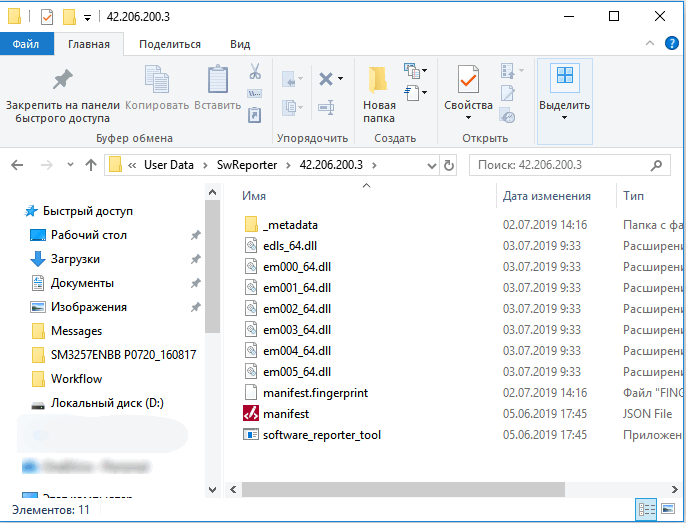Screen dimensions: 686x523
Task: Pin to Quick access ribbon button
Action: click(62, 95)
